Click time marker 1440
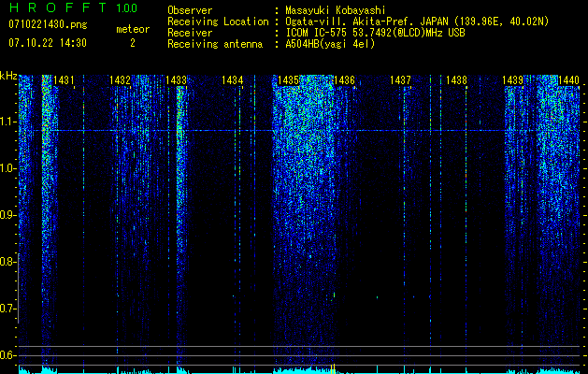Image resolution: width=588 pixels, height=374 pixels. click(568, 79)
